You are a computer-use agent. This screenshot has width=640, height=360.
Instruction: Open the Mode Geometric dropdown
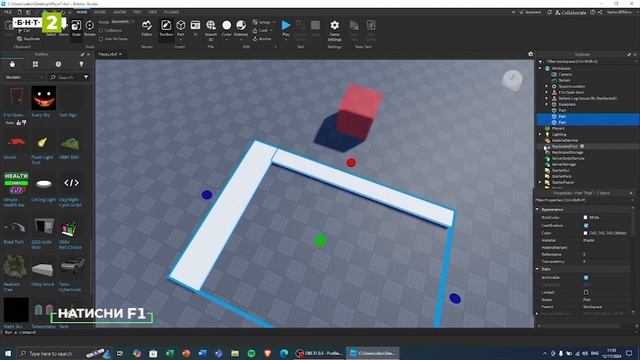point(122,22)
